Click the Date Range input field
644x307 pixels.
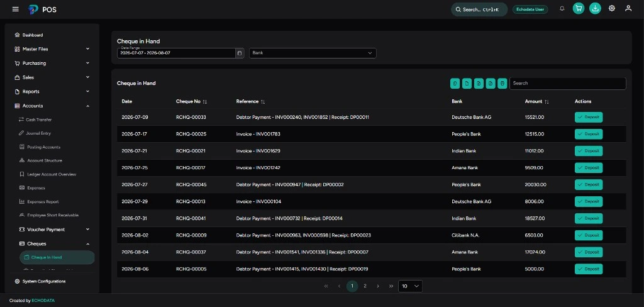tap(176, 53)
